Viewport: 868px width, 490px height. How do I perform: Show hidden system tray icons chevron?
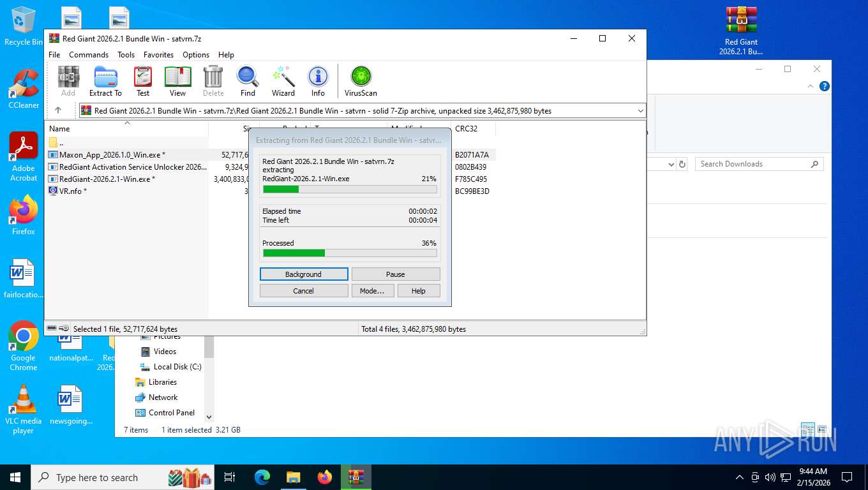click(x=740, y=477)
